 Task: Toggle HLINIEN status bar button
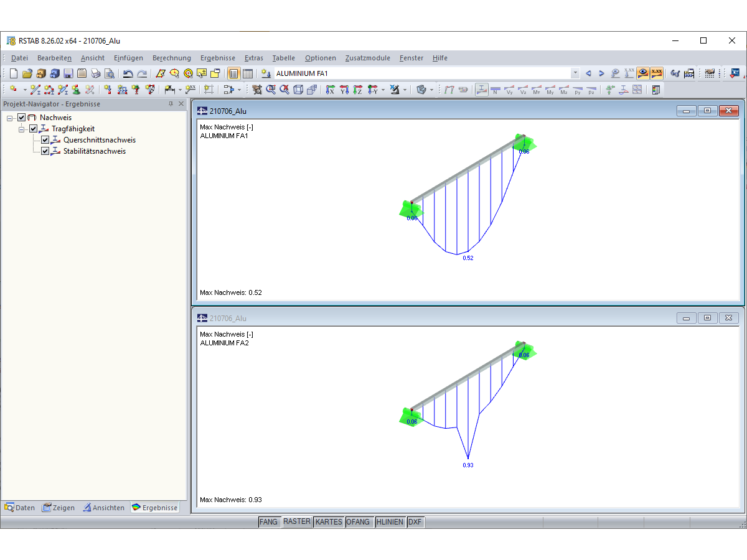[390, 522]
